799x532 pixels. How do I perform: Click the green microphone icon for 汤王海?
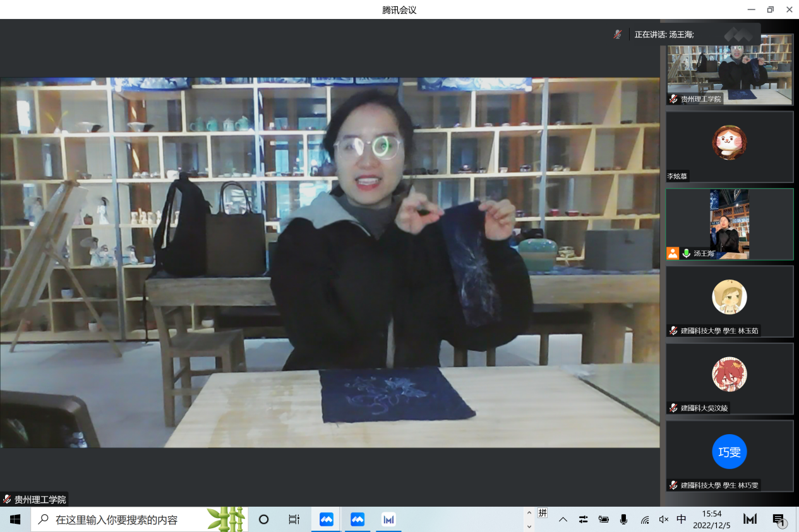click(687, 253)
